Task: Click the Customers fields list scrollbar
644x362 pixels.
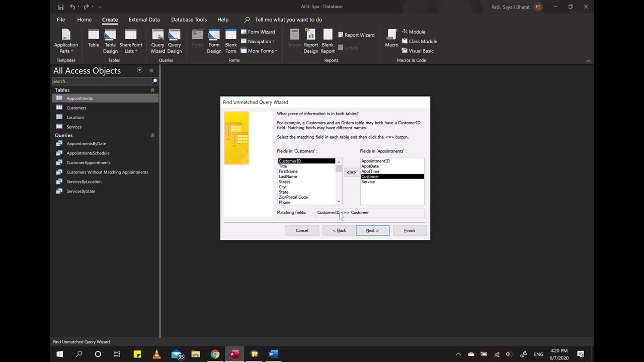Action: (339, 182)
